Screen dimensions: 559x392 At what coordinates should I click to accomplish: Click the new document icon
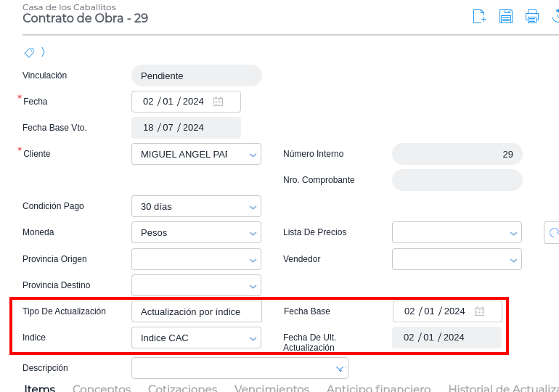(x=479, y=16)
